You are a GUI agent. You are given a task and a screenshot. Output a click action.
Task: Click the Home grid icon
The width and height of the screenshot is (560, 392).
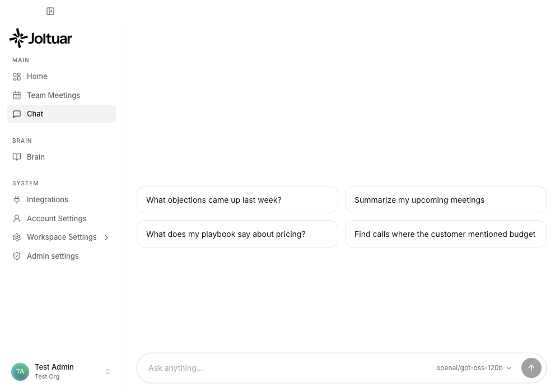click(x=17, y=76)
